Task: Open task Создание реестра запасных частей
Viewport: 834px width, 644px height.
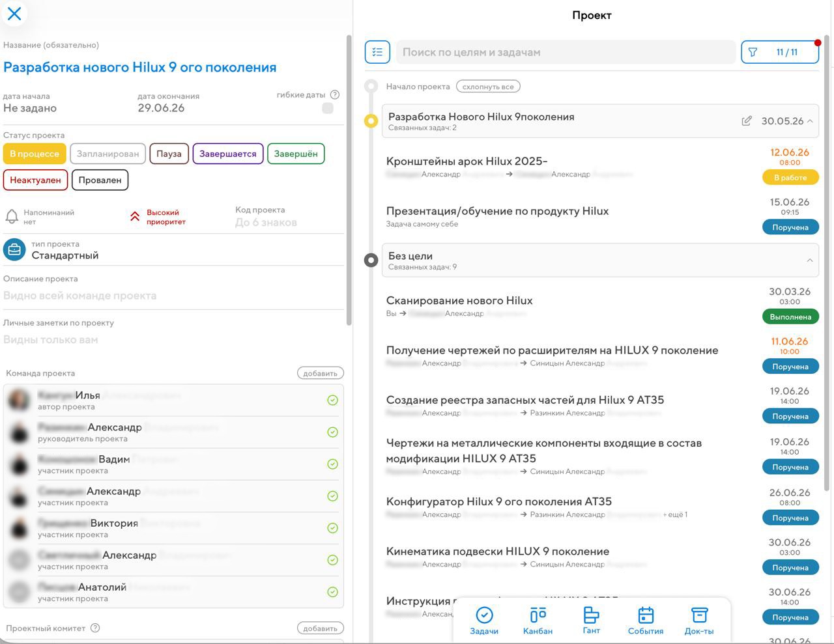Action: 525,400
